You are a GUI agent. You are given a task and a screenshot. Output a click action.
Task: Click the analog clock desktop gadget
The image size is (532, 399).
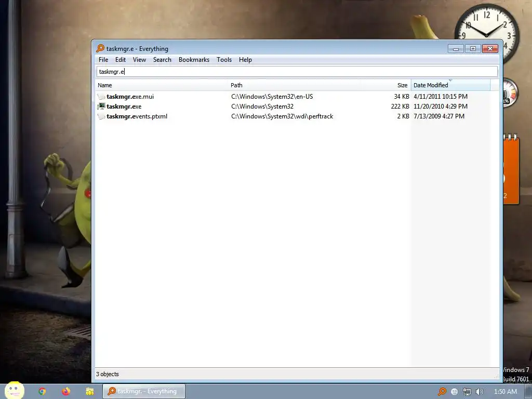tap(486, 34)
